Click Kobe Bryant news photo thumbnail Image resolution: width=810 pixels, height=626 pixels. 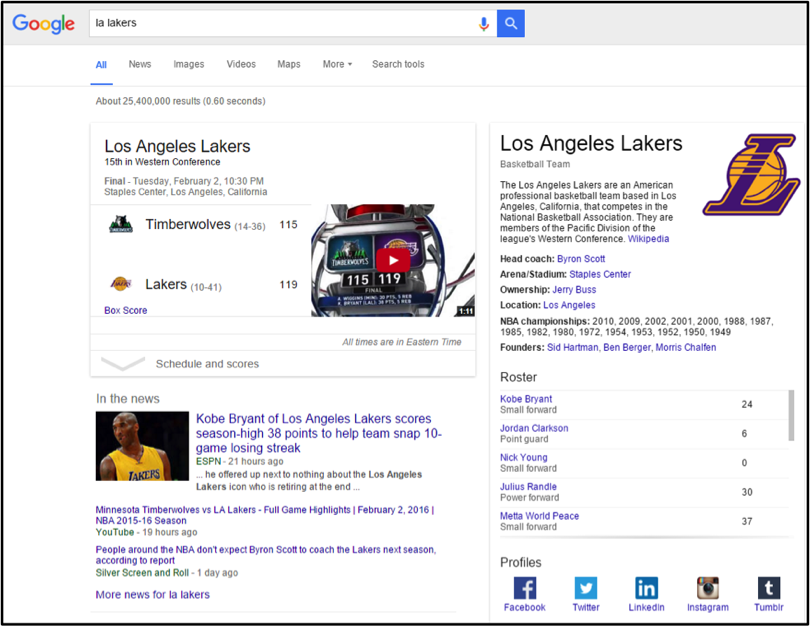tap(142, 446)
